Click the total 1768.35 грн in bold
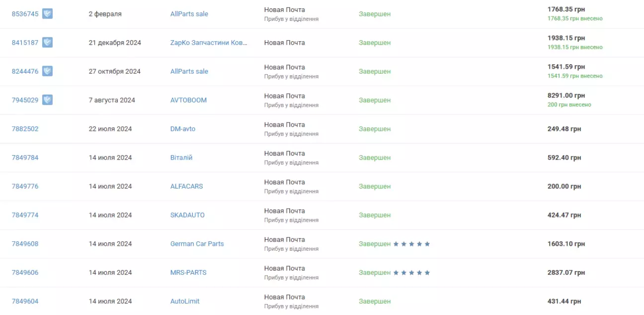This screenshot has height=315, width=644. [x=566, y=9]
